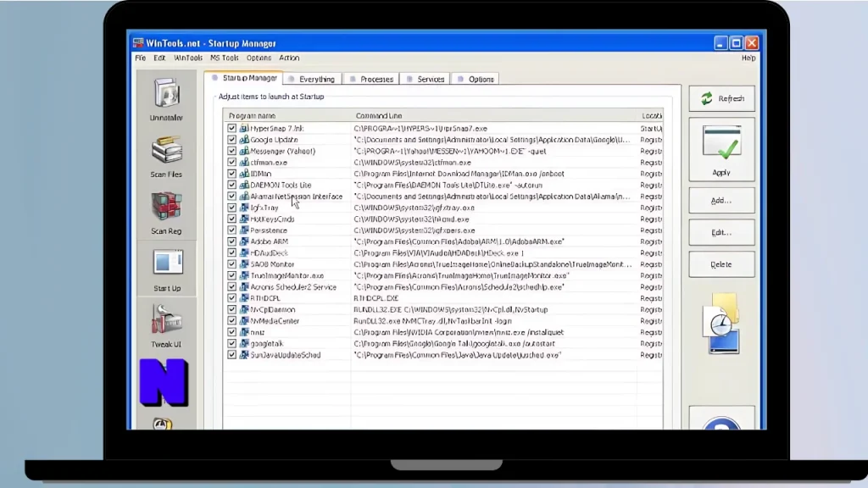Viewport: 868px width, 488px height.
Task: Switch to the Options tab
Action: tap(475, 79)
